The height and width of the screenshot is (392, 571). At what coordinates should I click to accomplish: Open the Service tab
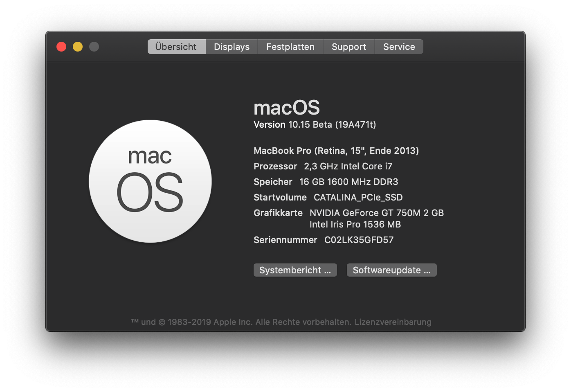click(399, 47)
